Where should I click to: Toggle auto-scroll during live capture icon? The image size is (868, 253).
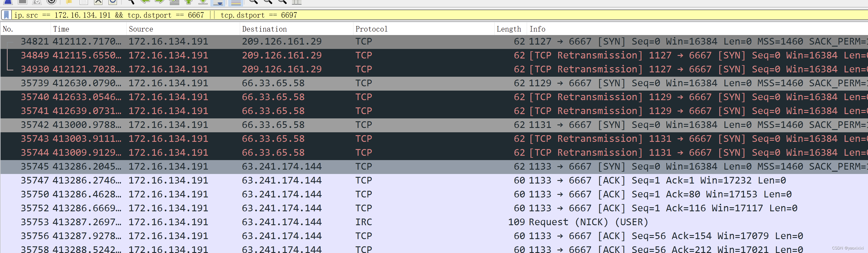pyautogui.click(x=218, y=2)
